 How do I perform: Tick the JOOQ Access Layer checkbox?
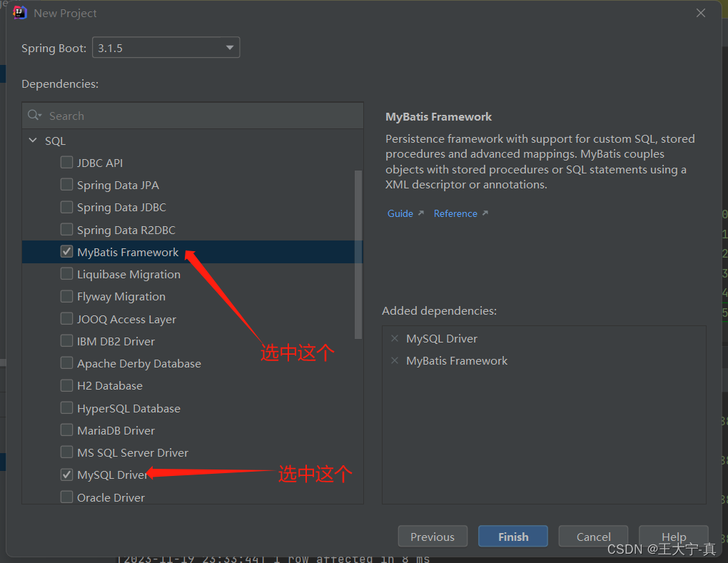66,318
